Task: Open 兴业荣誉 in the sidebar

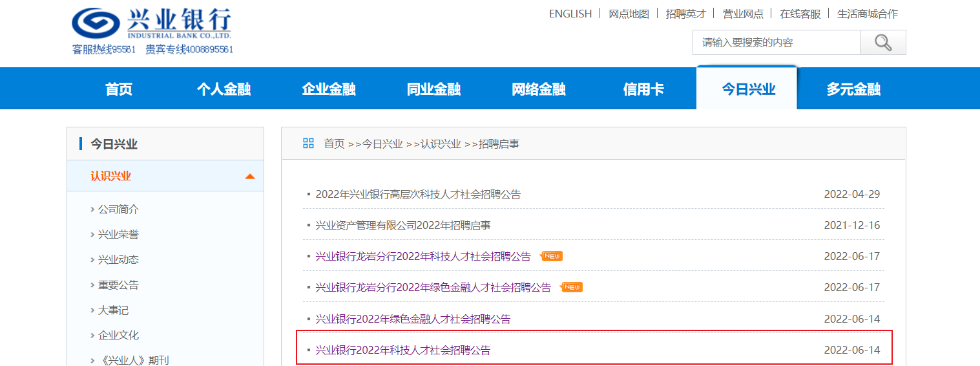Action: (118, 235)
